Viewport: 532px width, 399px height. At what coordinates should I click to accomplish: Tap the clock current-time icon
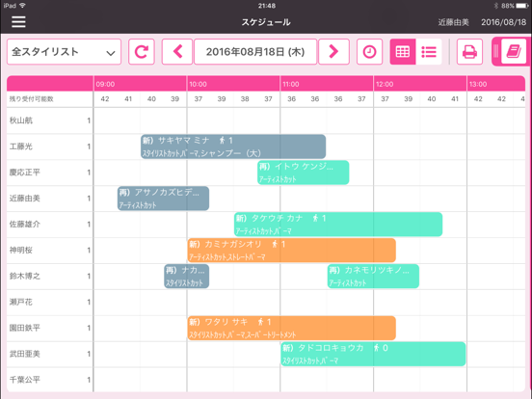coord(369,52)
